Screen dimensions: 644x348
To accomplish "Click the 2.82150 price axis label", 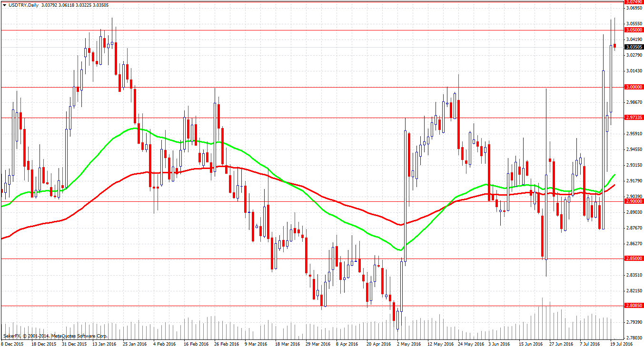I will pyautogui.click(x=634, y=291).
